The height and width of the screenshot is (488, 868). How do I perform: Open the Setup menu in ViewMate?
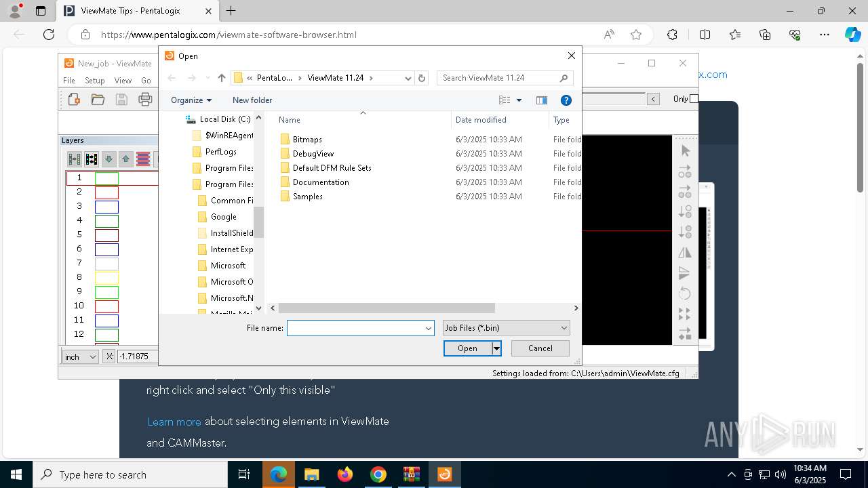tap(95, 80)
